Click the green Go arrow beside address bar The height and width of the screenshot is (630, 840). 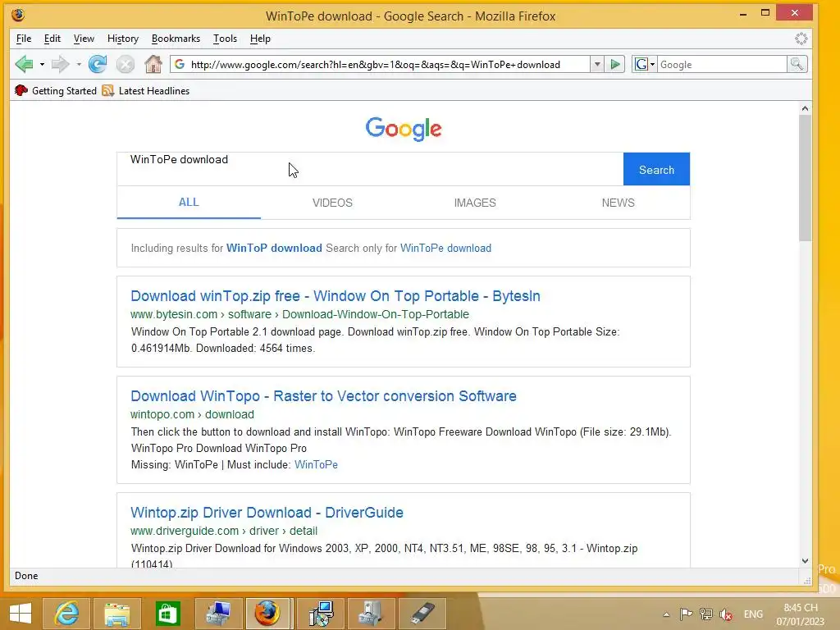point(615,64)
